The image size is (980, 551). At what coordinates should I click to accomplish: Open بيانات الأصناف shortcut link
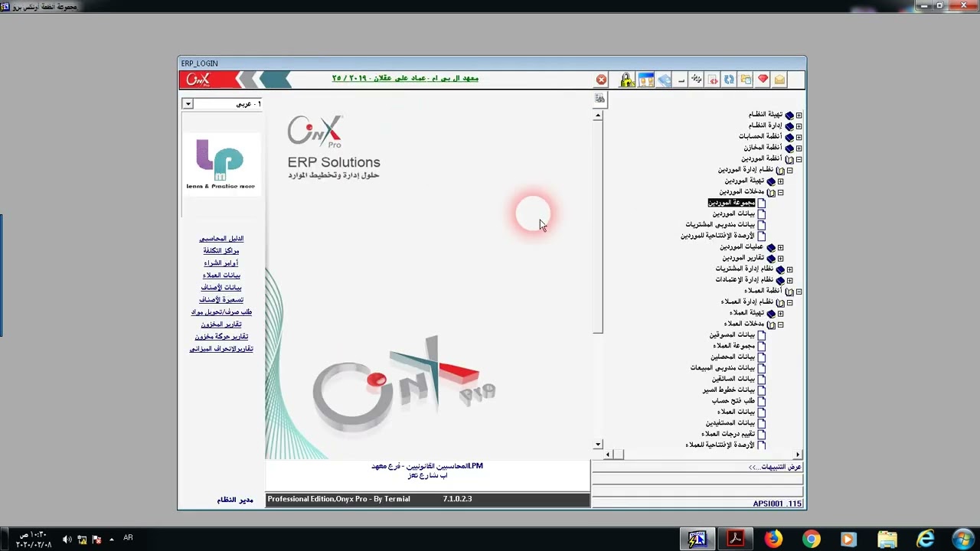coord(221,288)
